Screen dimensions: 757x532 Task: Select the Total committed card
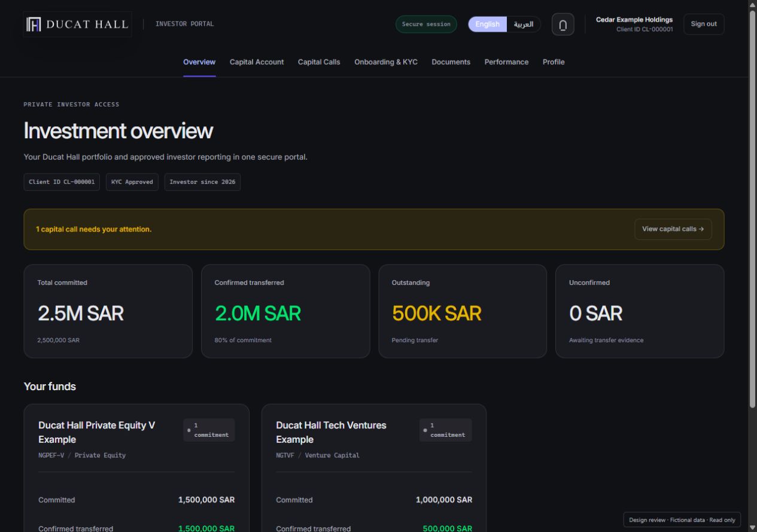(x=108, y=311)
